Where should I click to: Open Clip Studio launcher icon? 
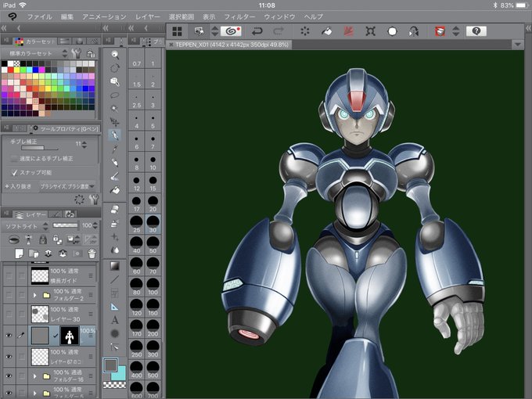click(x=231, y=31)
